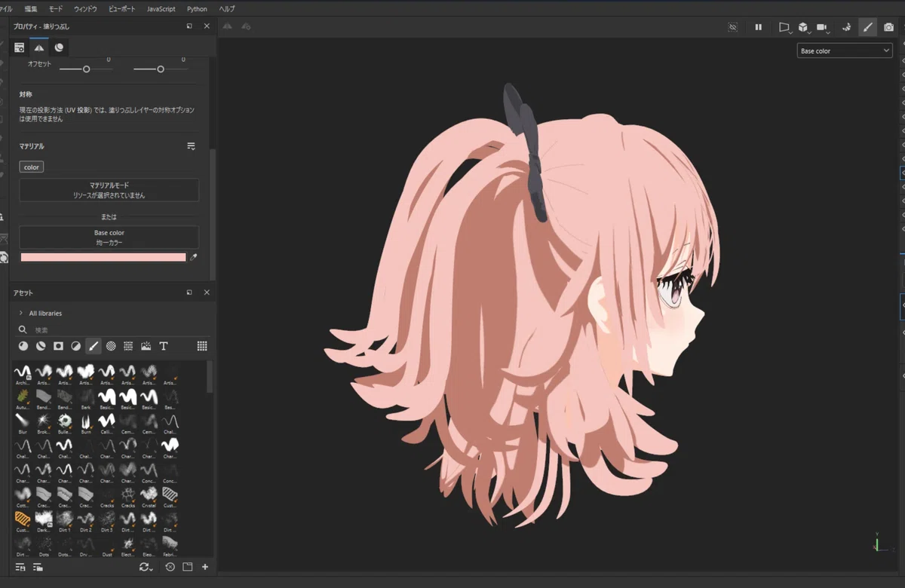Screen dimensions: 905x588
Task: Select the Dust brush thumbnail
Action: pos(107,545)
